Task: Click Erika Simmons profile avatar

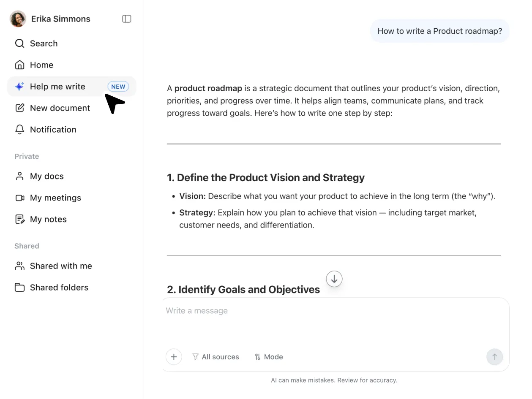Action: (x=18, y=19)
